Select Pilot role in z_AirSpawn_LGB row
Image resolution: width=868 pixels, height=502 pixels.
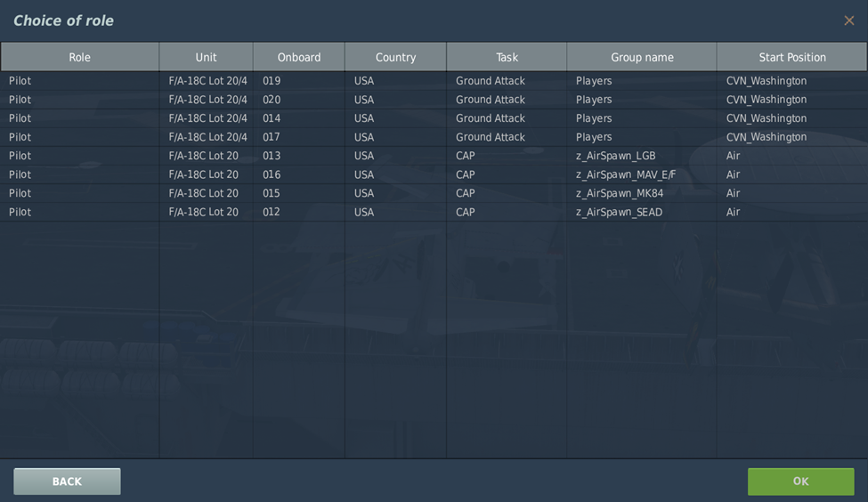(20, 156)
